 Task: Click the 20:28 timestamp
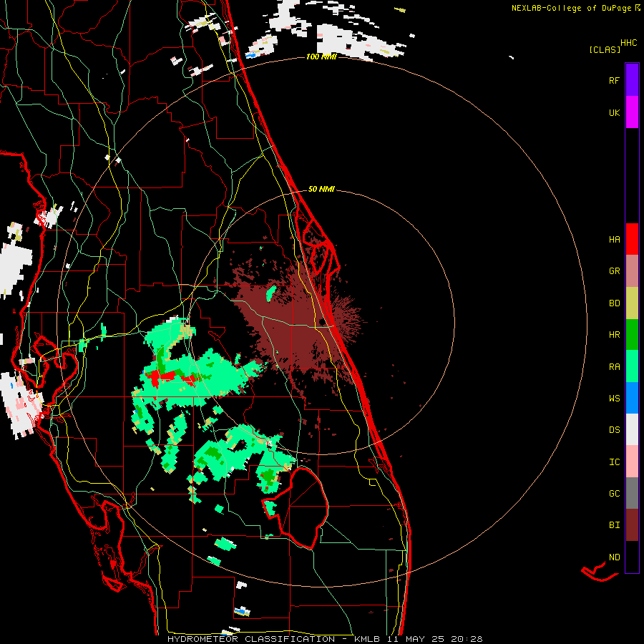click(x=467, y=639)
